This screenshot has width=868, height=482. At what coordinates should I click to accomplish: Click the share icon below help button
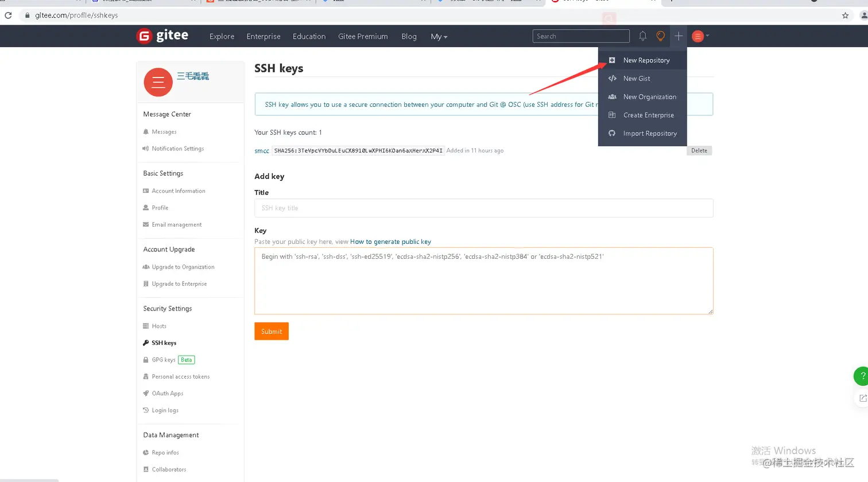pyautogui.click(x=862, y=398)
